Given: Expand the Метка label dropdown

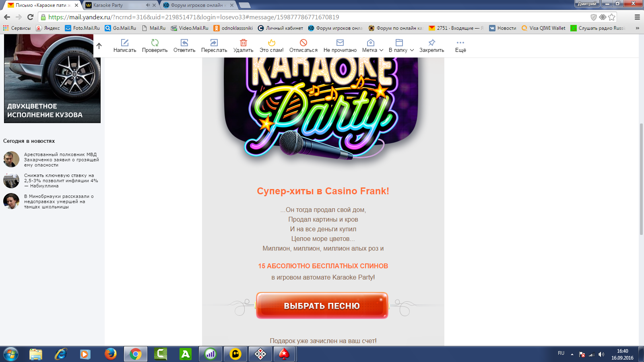Looking at the screenshot, I should tap(373, 46).
